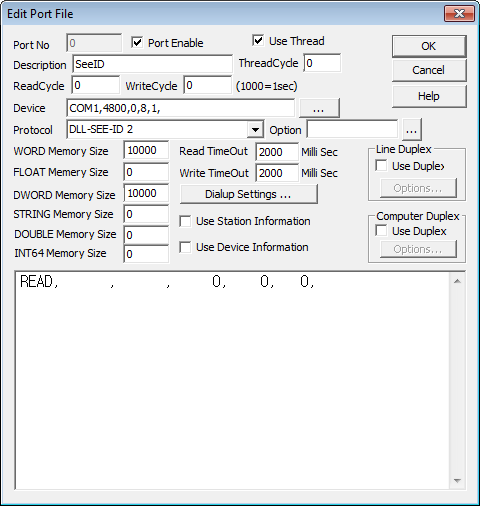Click the Options button in Line Duplex
480x506 pixels.
418,188
